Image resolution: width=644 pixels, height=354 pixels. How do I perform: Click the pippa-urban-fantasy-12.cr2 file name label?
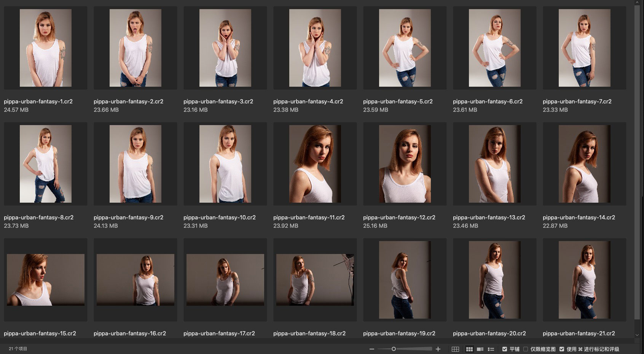point(399,217)
